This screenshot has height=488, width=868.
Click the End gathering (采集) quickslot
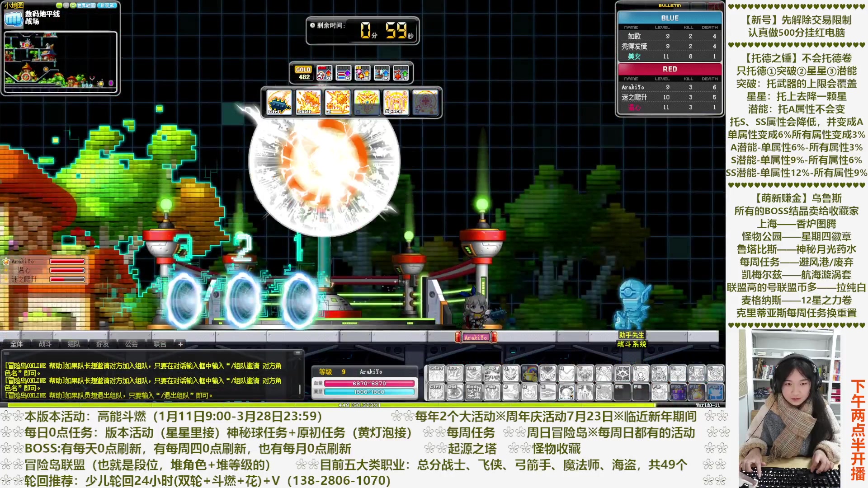coord(474,392)
